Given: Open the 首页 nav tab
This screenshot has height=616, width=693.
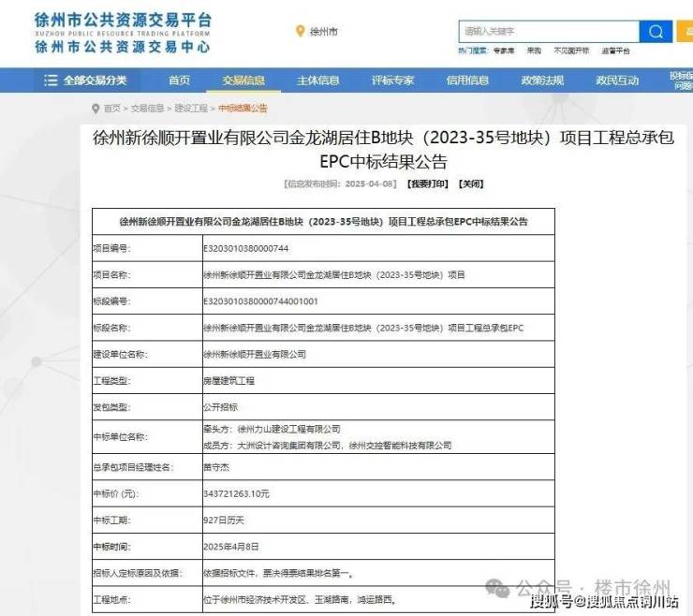Looking at the screenshot, I should pos(180,81).
